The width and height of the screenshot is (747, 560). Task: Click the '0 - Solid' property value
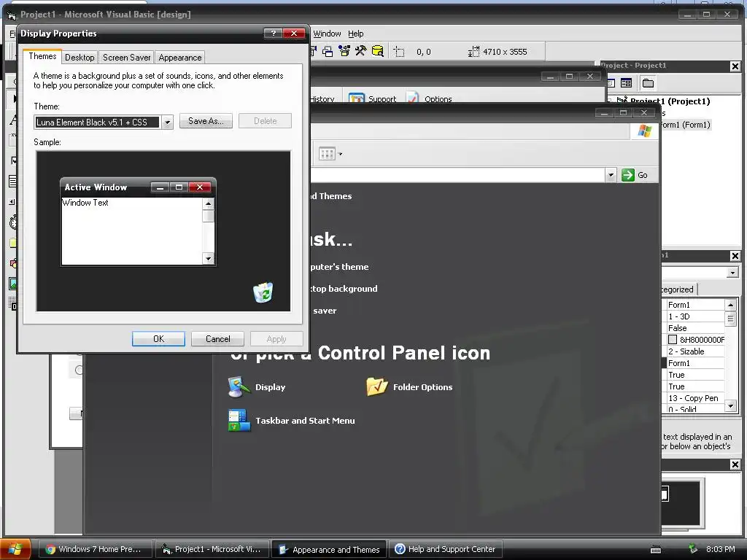[x=682, y=409]
